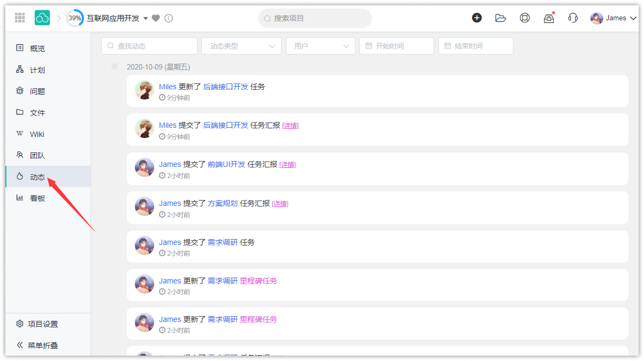This screenshot has height=361, width=644.
Task: Go to 概览 in the sidebar
Action: (x=48, y=48)
